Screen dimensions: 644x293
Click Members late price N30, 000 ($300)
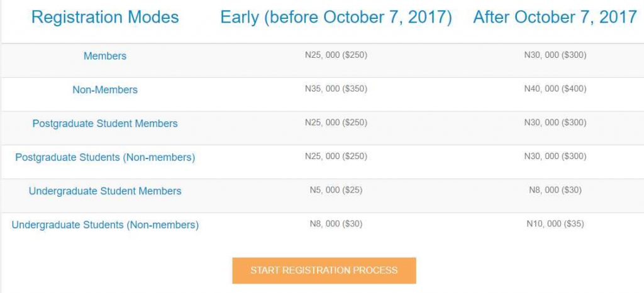tap(555, 55)
